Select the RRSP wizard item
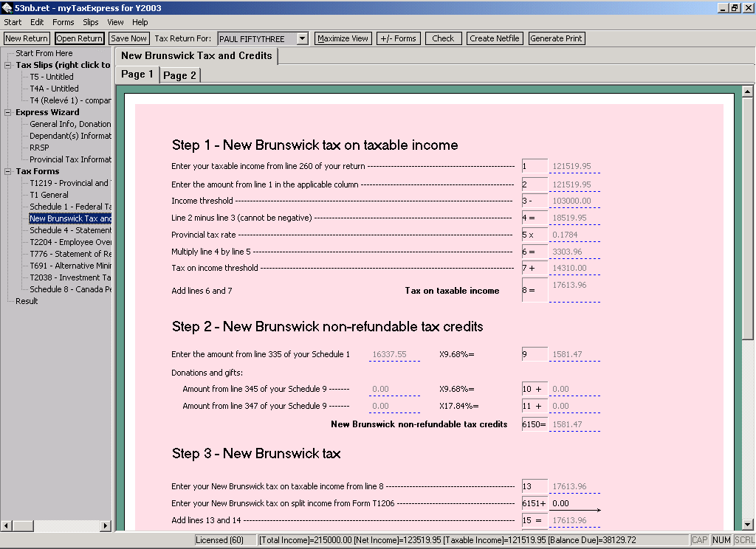The width and height of the screenshot is (756, 549). [x=39, y=148]
